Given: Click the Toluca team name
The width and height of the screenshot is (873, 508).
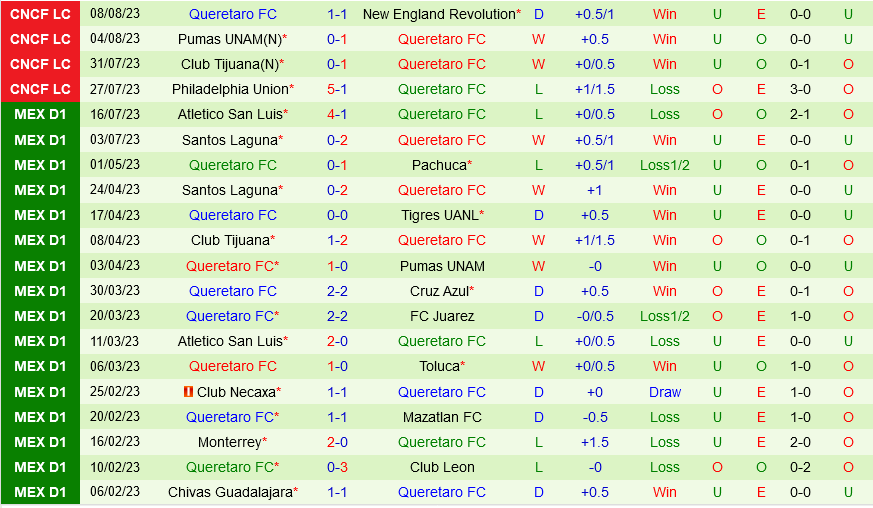Looking at the screenshot, I should 438,366.
